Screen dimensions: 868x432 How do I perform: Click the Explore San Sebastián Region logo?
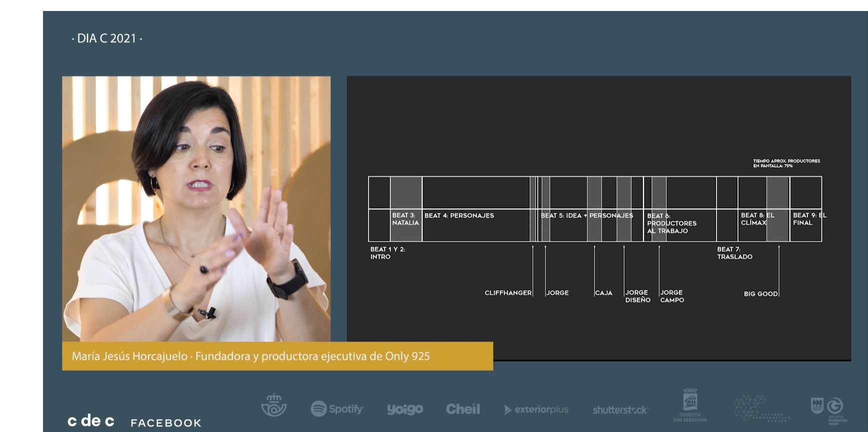point(761,408)
